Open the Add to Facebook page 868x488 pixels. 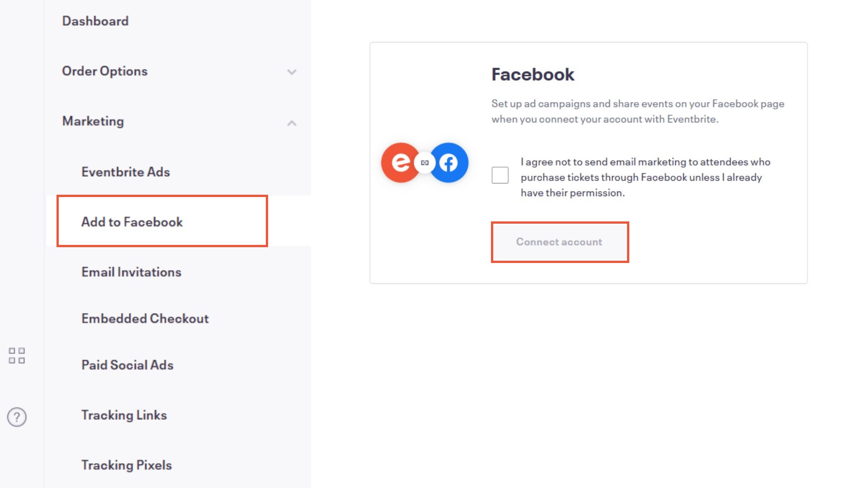click(x=132, y=222)
